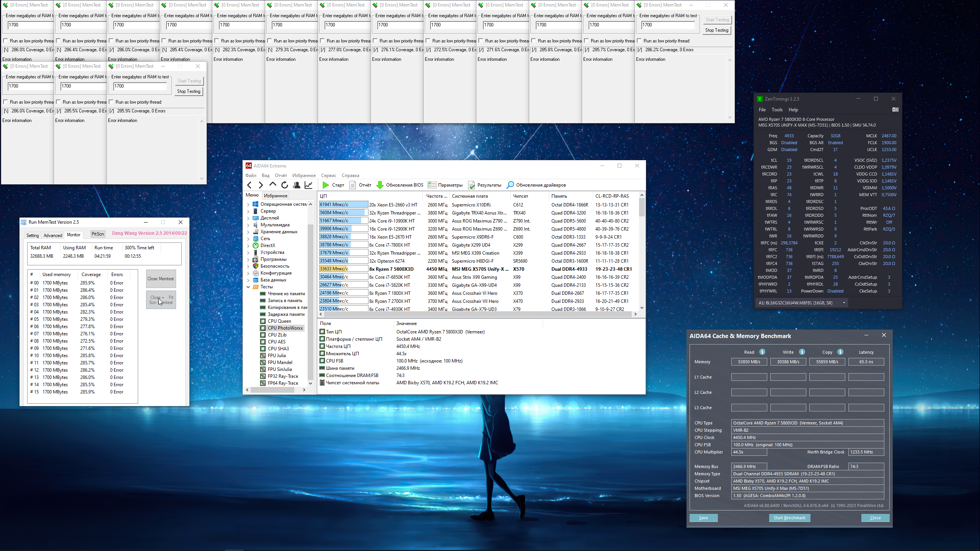The height and width of the screenshot is (551, 980).
Task: Switch to the Advanced tab in Run MemTest
Action: [x=53, y=235]
